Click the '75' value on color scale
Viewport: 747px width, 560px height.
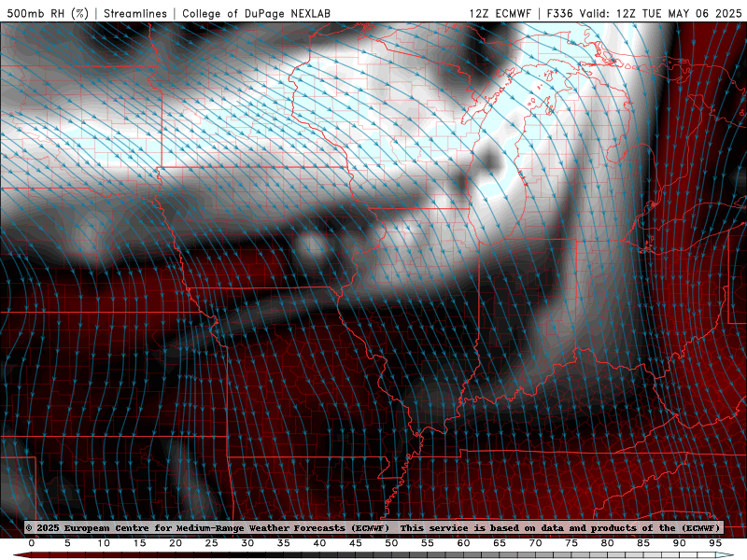coord(571,543)
